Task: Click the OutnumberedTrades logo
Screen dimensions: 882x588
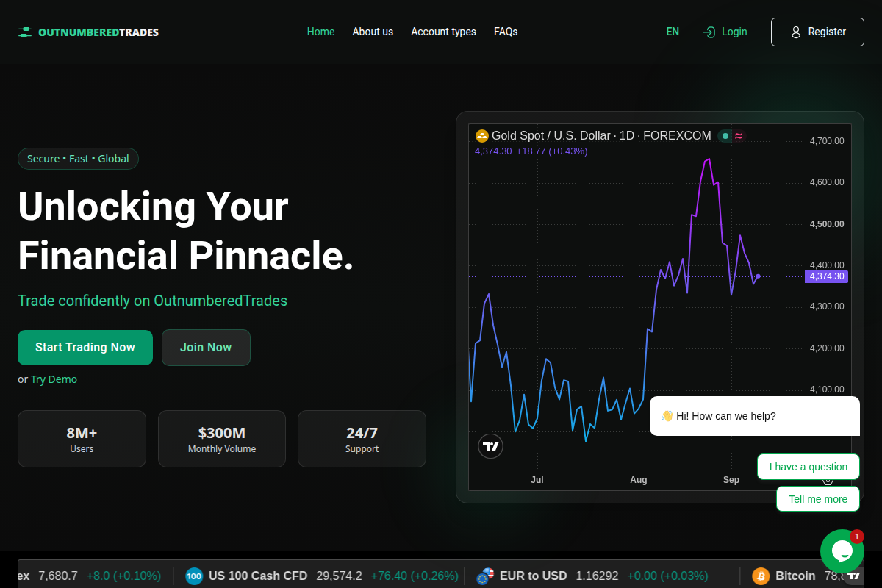Action: point(88,32)
